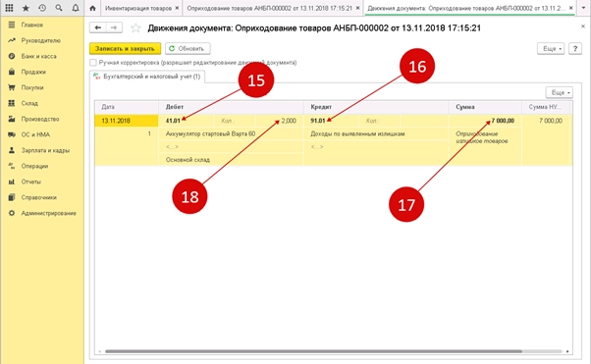The image size is (591, 364).
Task: Click the Дата column header
Action: click(127, 107)
